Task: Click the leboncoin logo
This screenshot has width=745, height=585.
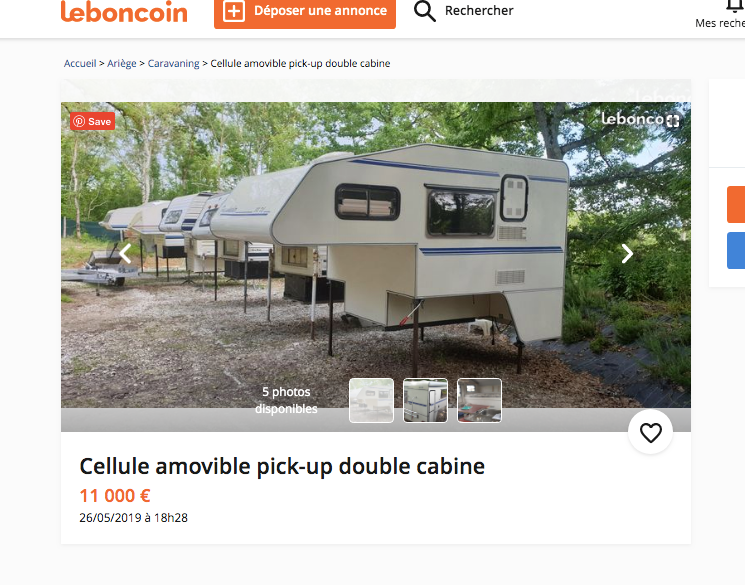Action: (124, 11)
